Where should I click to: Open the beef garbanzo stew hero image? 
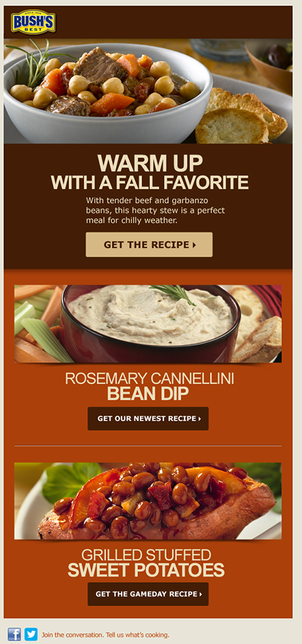(148, 91)
